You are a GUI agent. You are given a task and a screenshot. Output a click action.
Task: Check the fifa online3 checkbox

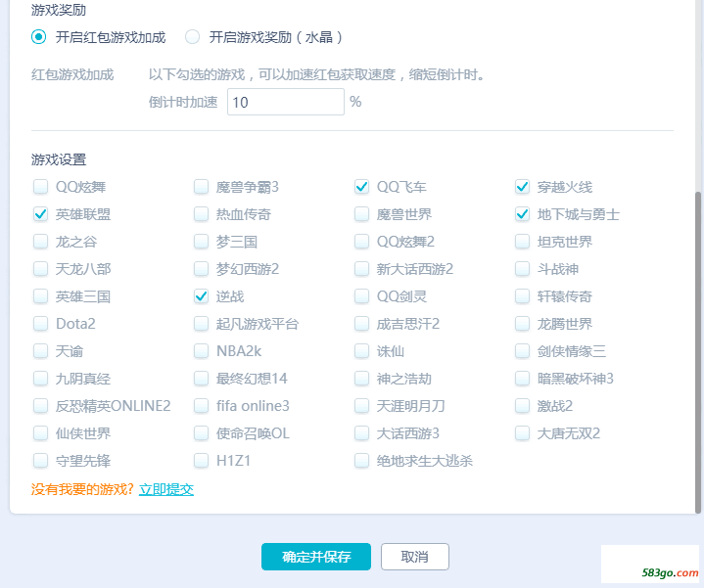(201, 406)
